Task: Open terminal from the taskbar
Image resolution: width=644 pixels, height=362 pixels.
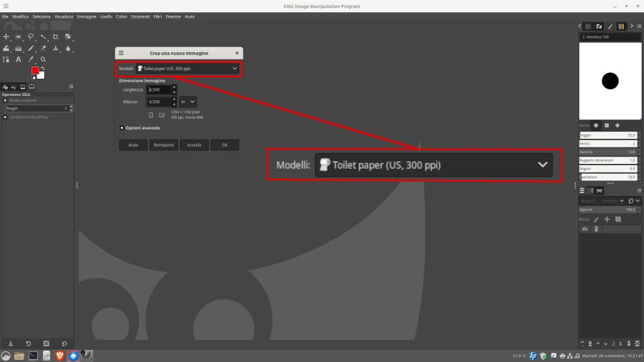Action: (x=33, y=356)
